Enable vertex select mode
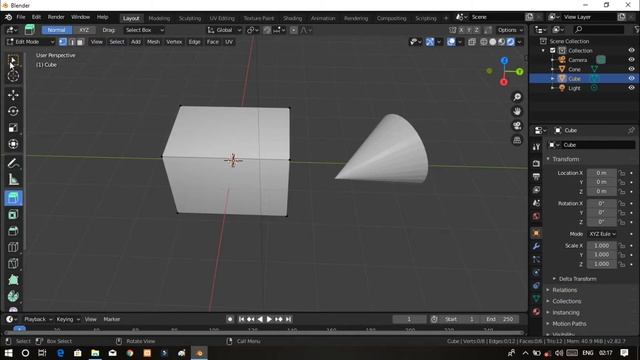 coord(63,42)
